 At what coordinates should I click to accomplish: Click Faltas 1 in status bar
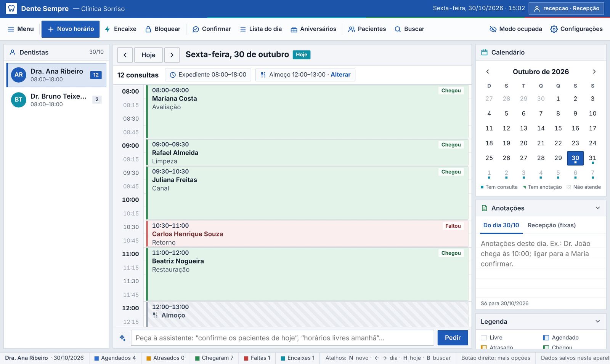(x=257, y=358)
